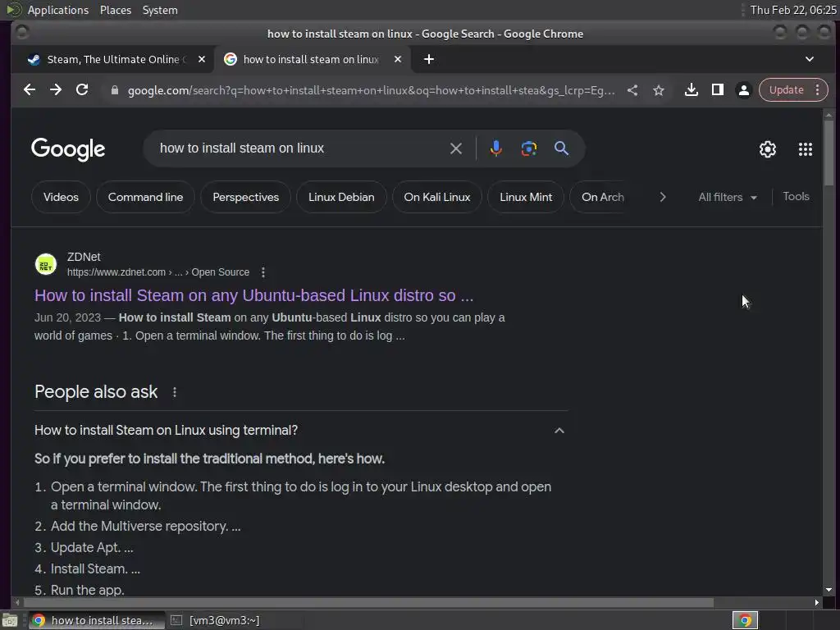
Task: Open tab search dropdown arrow
Action: [x=810, y=59]
